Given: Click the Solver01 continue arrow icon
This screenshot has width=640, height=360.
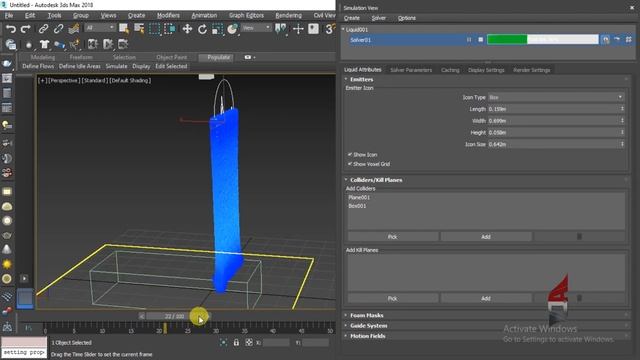Looking at the screenshot, I should coord(617,40).
